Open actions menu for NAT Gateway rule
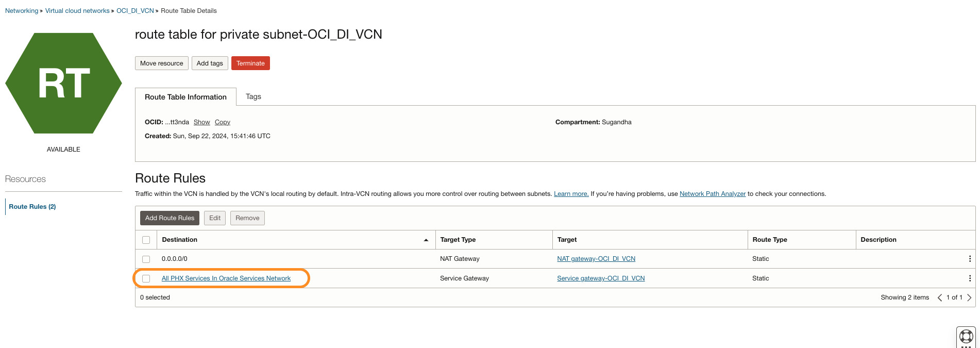The width and height of the screenshot is (980, 348). [x=970, y=259]
